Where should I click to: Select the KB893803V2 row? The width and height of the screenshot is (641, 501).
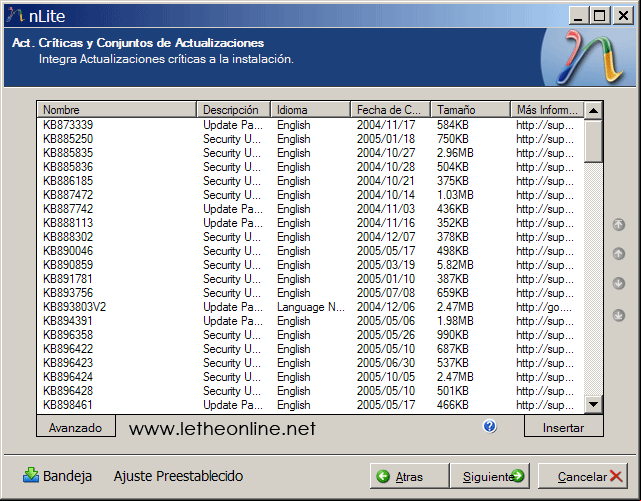(x=311, y=306)
